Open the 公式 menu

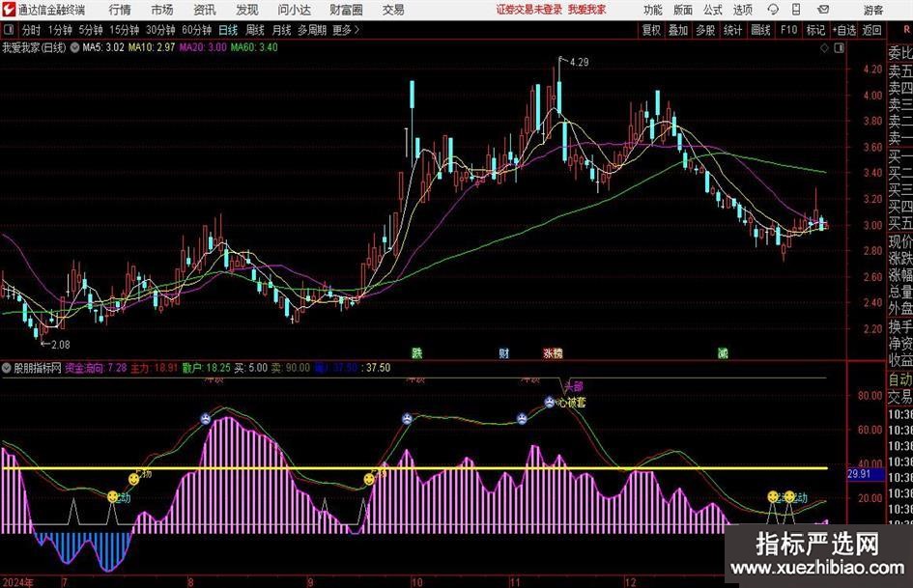(x=712, y=10)
